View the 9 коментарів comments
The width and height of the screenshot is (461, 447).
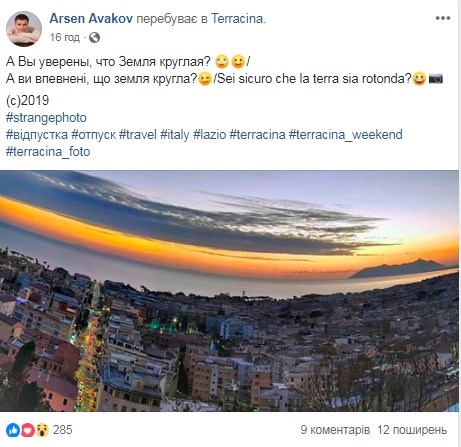[x=335, y=430]
